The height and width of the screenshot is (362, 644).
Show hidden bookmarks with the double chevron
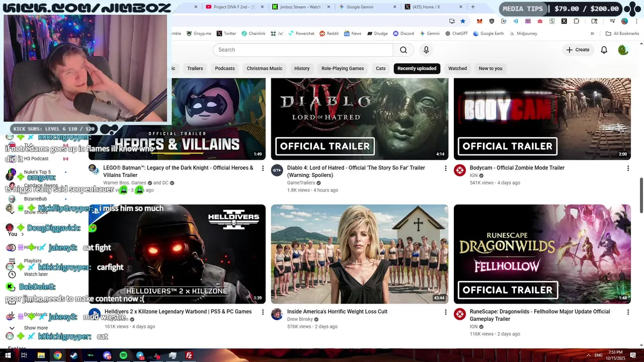pos(592,34)
